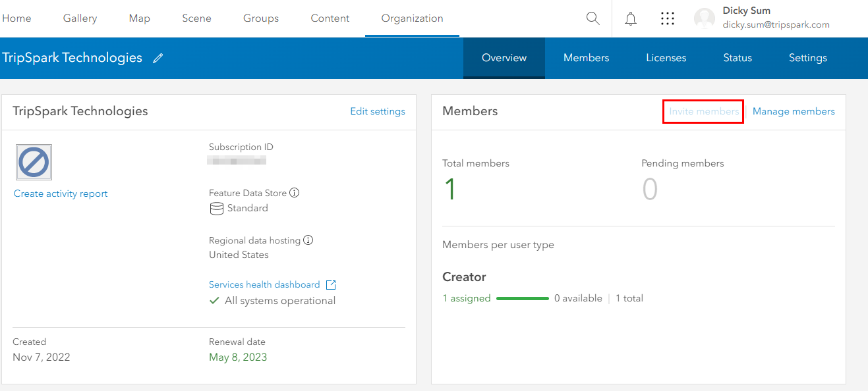Click the green All systems operational checkmark

coord(214,300)
